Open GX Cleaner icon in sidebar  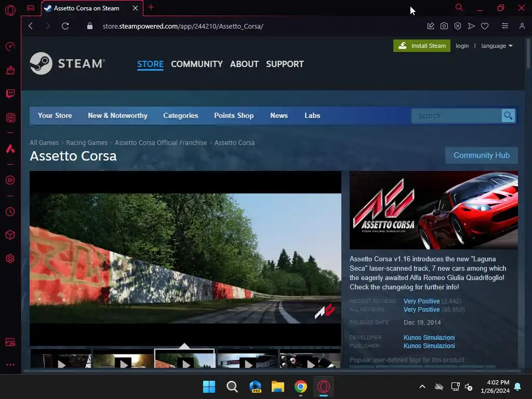tap(10, 70)
